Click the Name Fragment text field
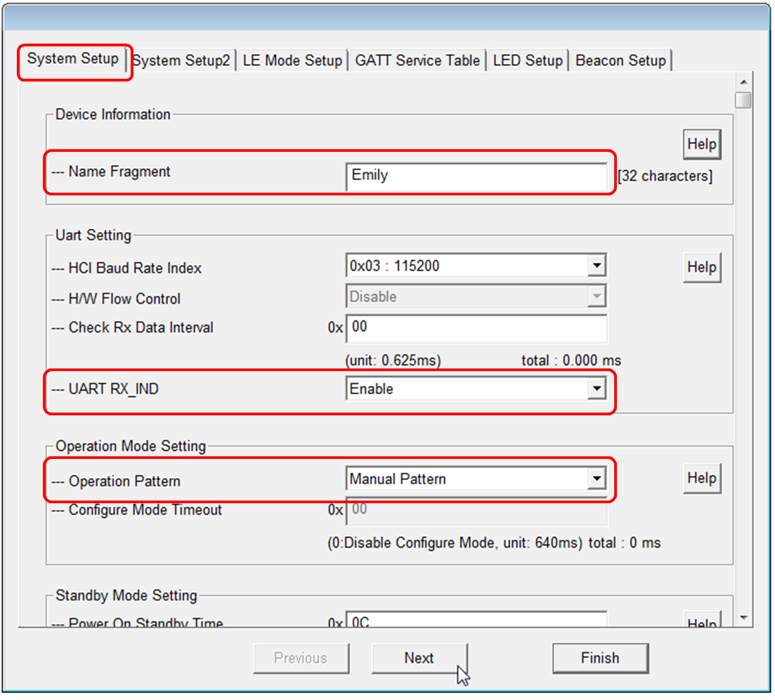Viewport: 775px width, 700px height. click(476, 176)
